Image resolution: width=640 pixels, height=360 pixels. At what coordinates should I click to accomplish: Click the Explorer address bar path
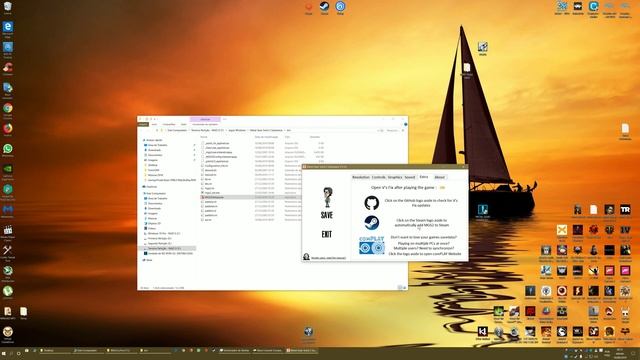269,130
